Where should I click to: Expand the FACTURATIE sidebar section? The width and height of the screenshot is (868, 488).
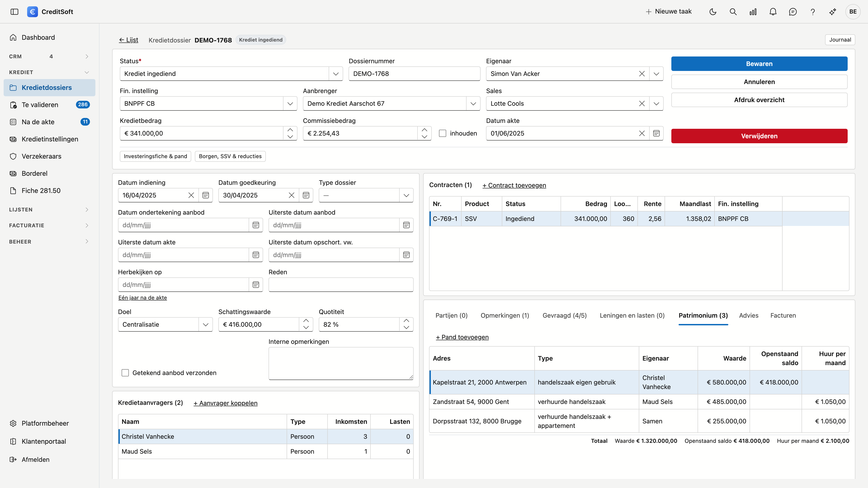coord(49,225)
